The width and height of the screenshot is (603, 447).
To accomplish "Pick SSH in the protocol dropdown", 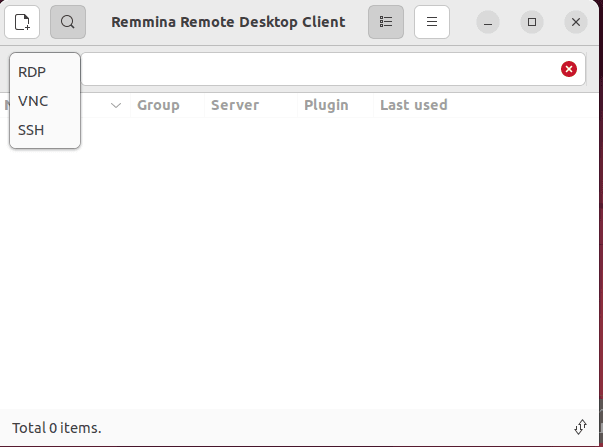I will (32, 130).
